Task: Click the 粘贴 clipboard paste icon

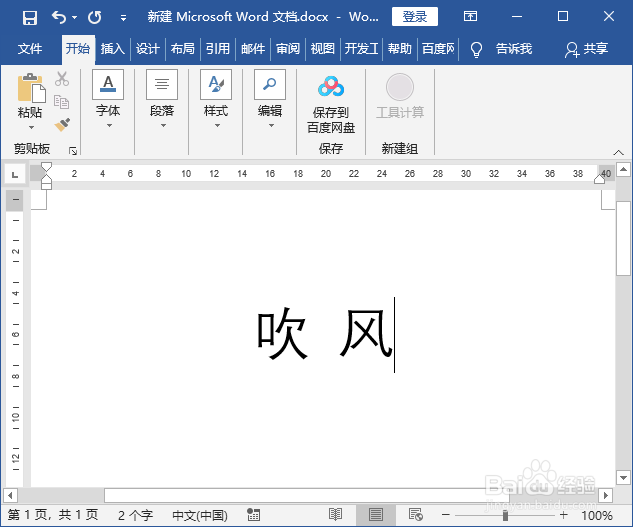Action: pos(31,88)
